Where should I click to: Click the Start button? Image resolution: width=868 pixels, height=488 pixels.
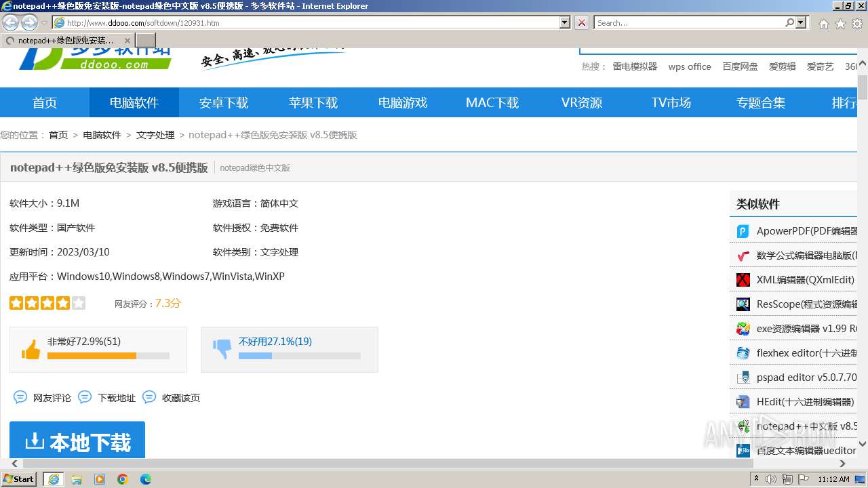tap(19, 479)
